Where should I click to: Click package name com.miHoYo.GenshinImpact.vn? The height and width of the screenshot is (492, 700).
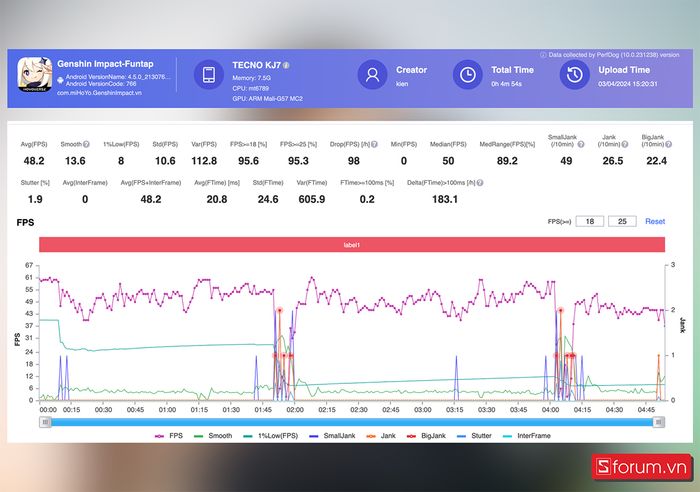[x=99, y=93]
